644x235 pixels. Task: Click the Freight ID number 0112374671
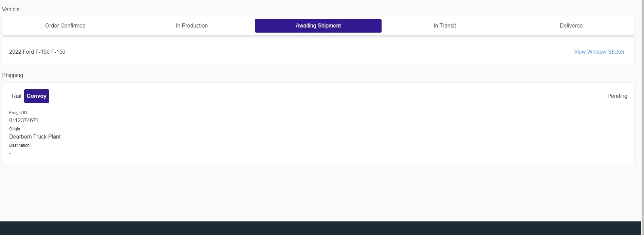(x=24, y=120)
